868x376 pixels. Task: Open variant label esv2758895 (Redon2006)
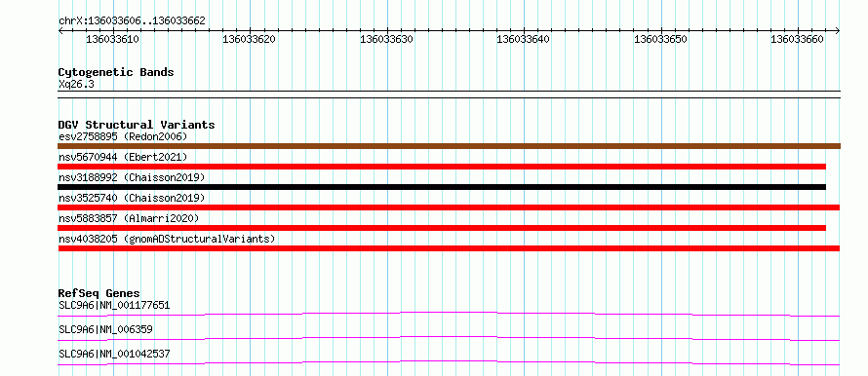click(123, 136)
